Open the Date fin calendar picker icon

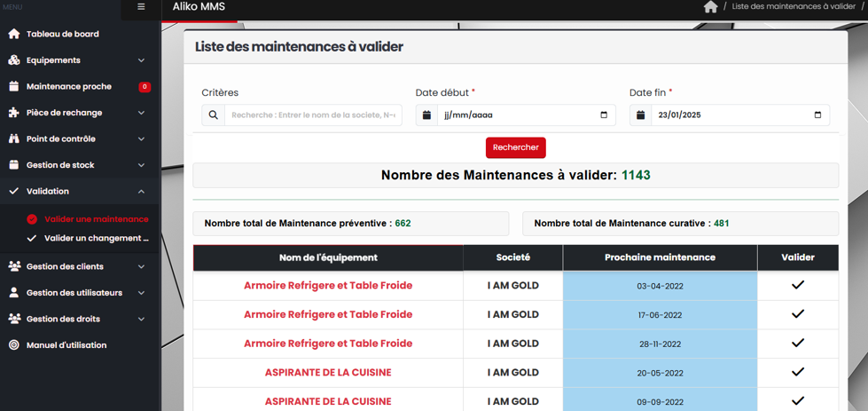(817, 115)
